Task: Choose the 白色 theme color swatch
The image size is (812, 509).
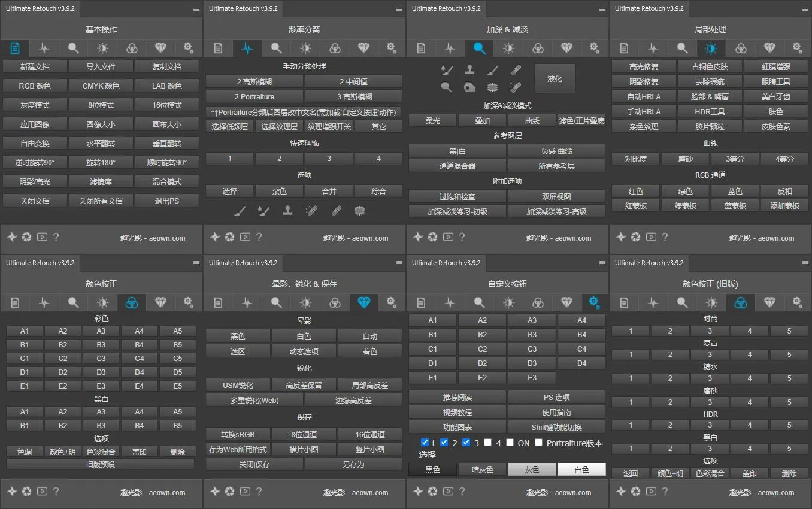Action: pos(581,470)
